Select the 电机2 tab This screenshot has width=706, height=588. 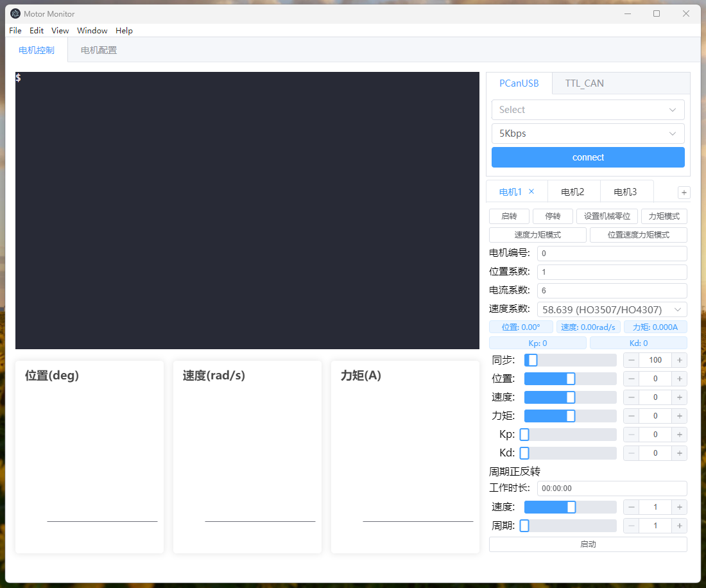coord(573,192)
